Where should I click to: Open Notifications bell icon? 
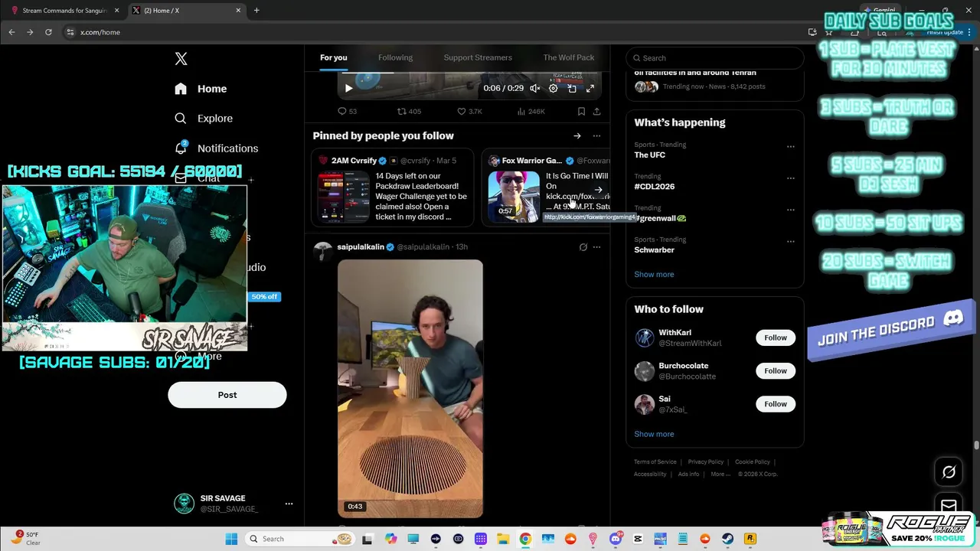[x=181, y=148]
